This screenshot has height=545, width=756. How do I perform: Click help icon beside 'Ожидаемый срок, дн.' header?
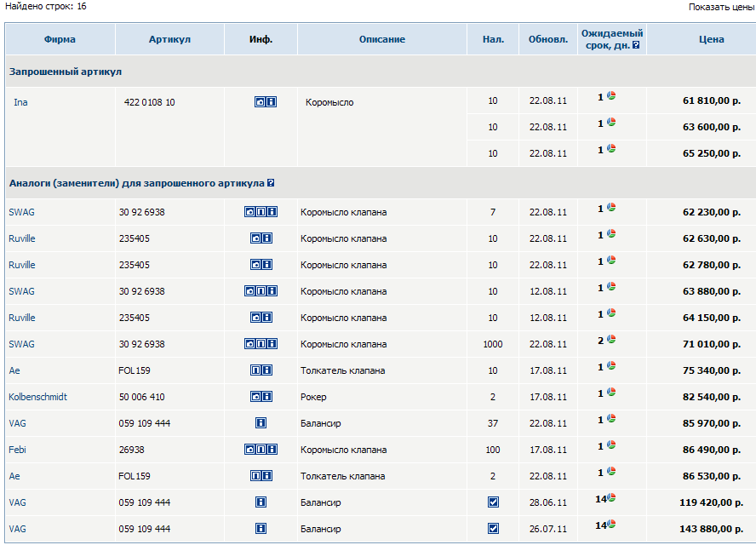tap(636, 45)
